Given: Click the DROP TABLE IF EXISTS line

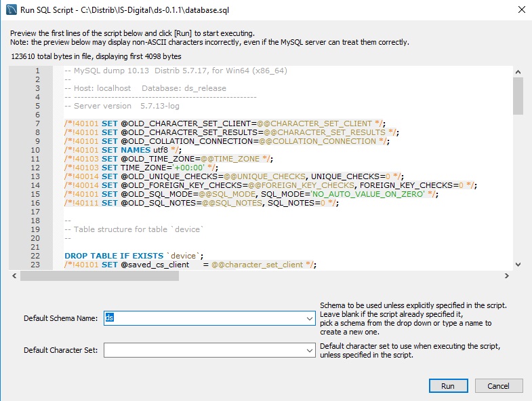Looking at the screenshot, I should pos(134,256).
